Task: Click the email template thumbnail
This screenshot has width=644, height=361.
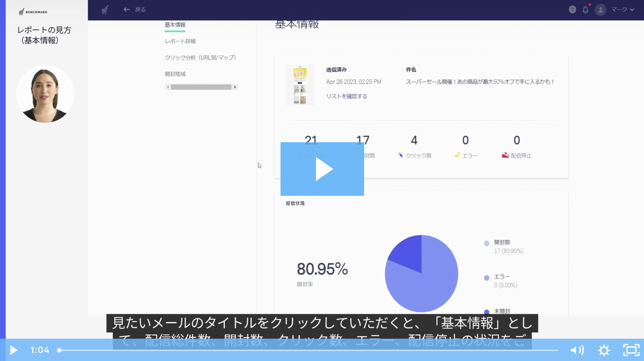Action: click(300, 85)
